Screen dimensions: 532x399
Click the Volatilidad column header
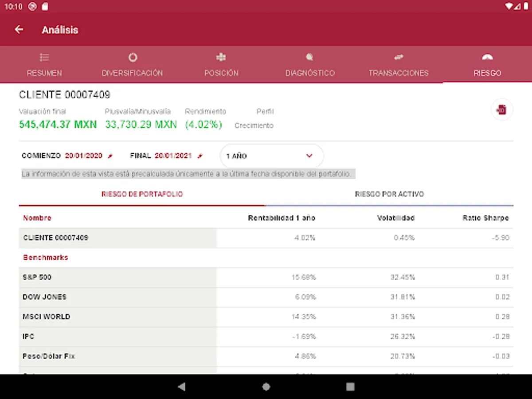pyautogui.click(x=396, y=218)
